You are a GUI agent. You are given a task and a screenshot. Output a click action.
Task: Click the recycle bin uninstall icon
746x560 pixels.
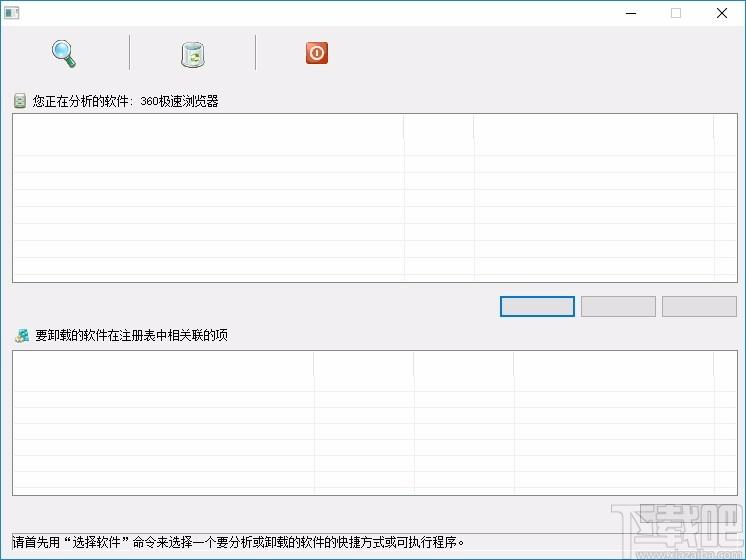pyautogui.click(x=193, y=55)
